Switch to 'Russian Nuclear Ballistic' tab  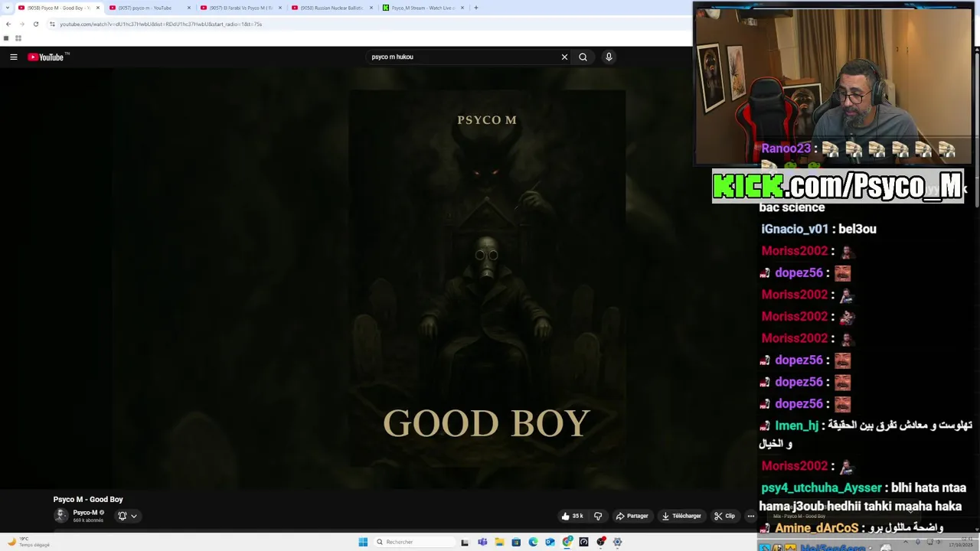point(332,8)
